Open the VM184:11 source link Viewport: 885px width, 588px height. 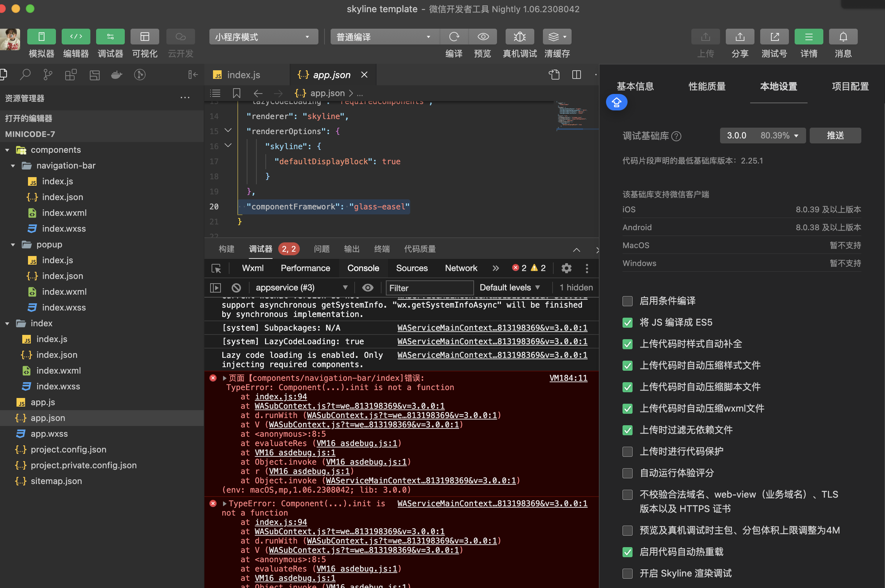(x=568, y=378)
